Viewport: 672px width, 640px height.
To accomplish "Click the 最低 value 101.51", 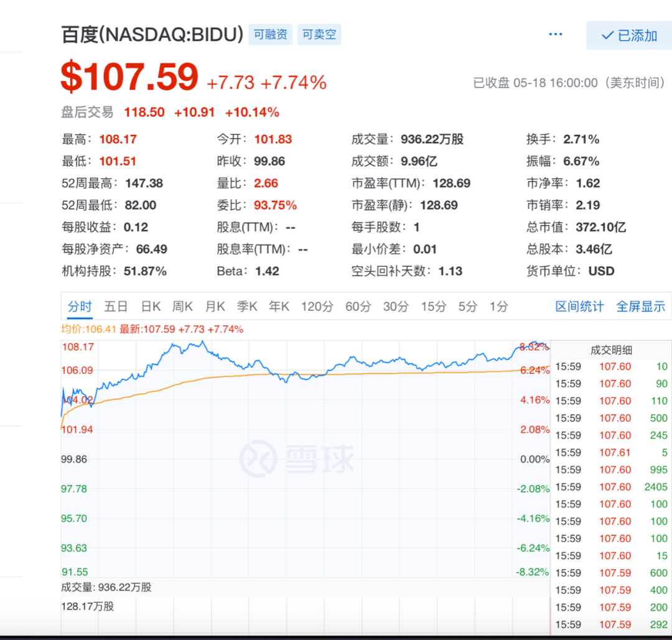I will pyautogui.click(x=118, y=161).
